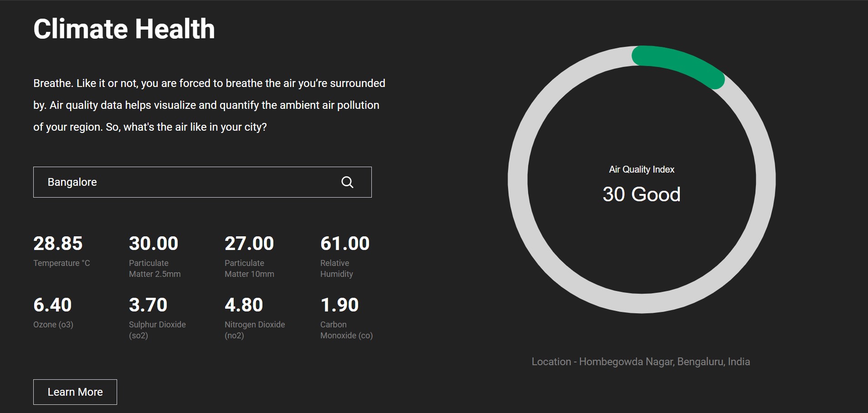Click the Particulate Matter 2.5mm reading
The height and width of the screenshot is (413, 868).
(154, 244)
